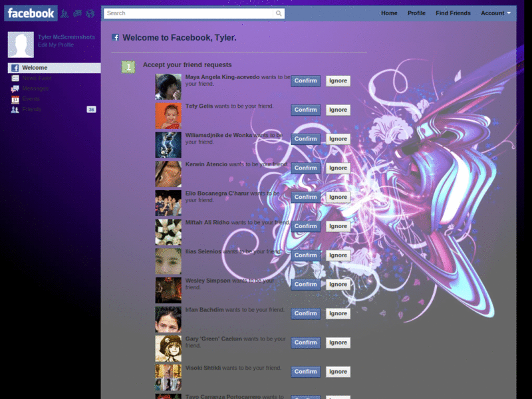Image resolution: width=532 pixels, height=399 pixels.
Task: Confirm Miftah Ali Ridho's request
Action: [305, 226]
